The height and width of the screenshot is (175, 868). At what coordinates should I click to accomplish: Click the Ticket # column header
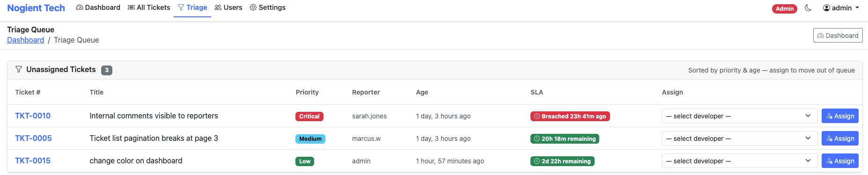(x=28, y=92)
